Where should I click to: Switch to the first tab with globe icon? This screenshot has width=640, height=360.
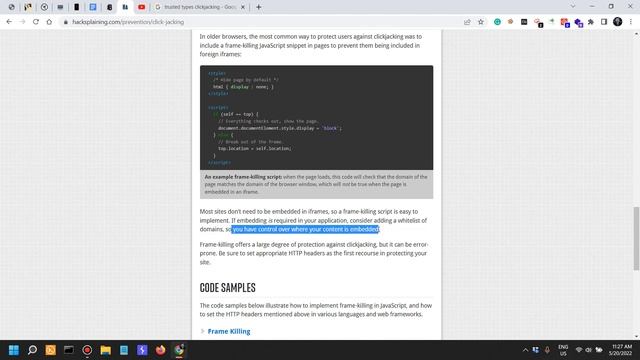pos(12,7)
